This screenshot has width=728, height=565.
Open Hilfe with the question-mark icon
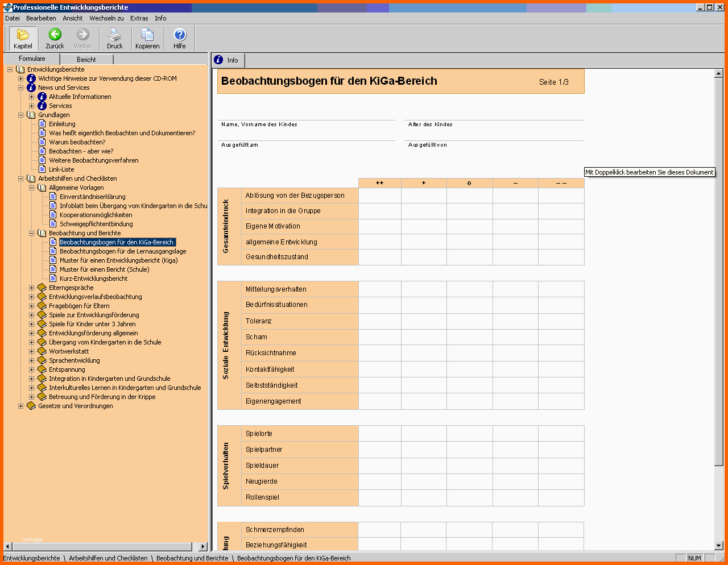click(x=180, y=35)
